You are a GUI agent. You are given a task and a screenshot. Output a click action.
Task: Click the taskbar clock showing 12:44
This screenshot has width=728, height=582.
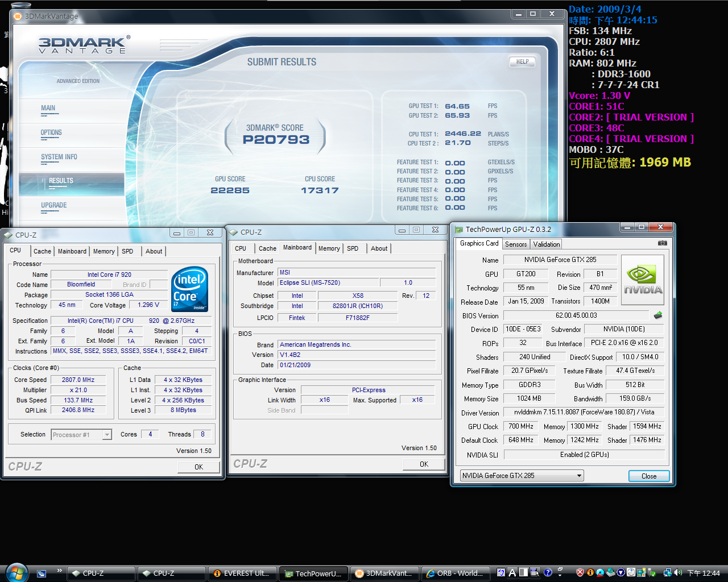pyautogui.click(x=704, y=573)
